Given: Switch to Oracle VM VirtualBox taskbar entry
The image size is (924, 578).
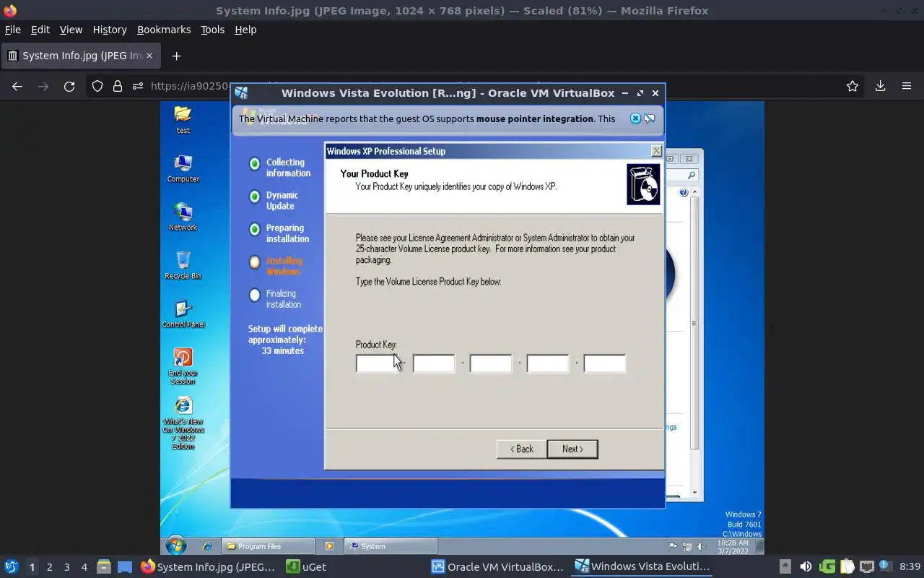Looking at the screenshot, I should tap(498, 566).
